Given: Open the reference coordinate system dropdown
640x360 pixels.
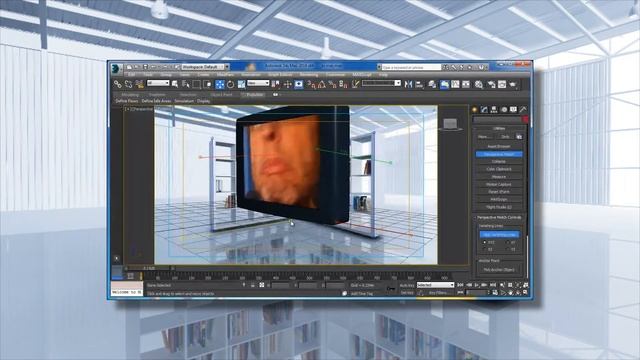Looking at the screenshot, I should (258, 83).
